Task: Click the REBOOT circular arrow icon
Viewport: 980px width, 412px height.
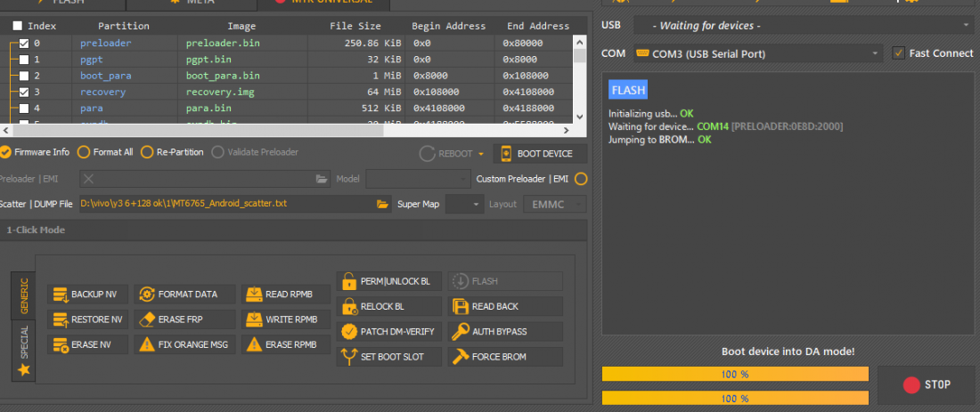Action: [428, 154]
